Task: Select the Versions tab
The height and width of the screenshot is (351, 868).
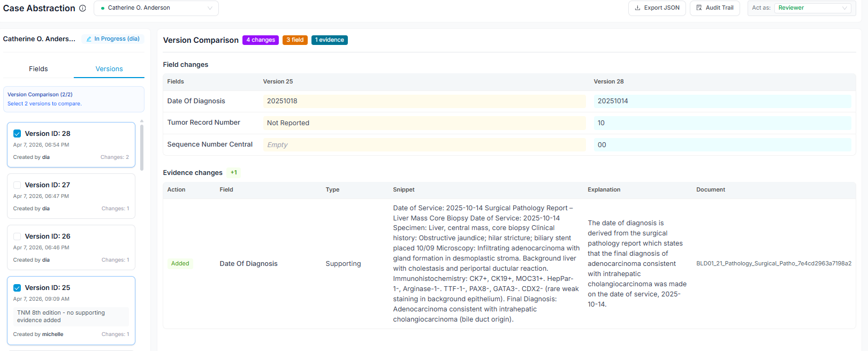Action: [109, 69]
